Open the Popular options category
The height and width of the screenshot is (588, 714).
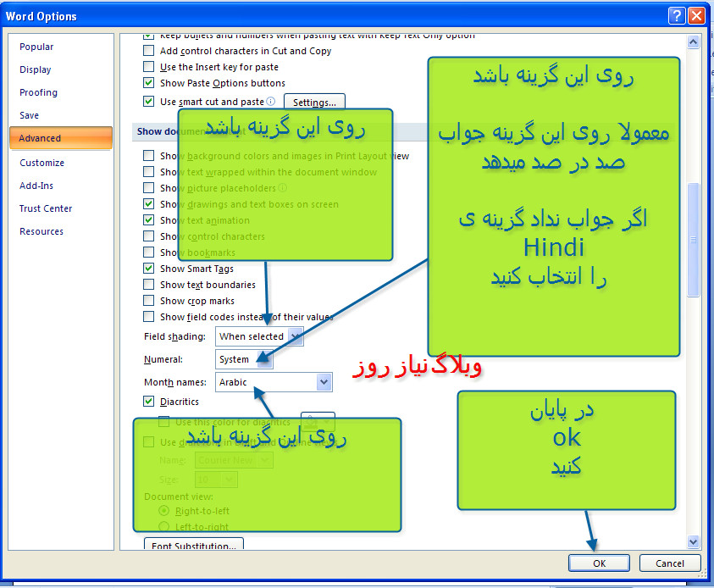tap(36, 47)
